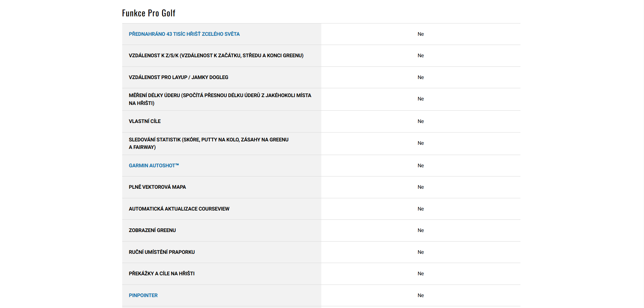Select the Zobrazení greenu row label
The width and height of the screenshot is (644, 308).
click(152, 230)
